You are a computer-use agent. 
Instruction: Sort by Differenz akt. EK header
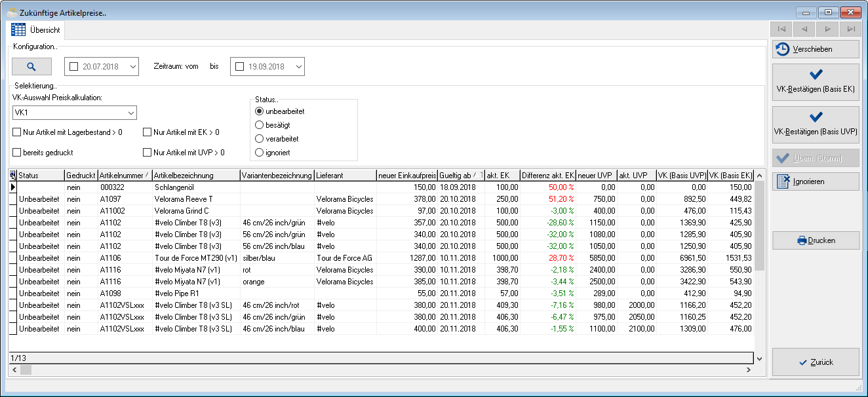[548, 176]
